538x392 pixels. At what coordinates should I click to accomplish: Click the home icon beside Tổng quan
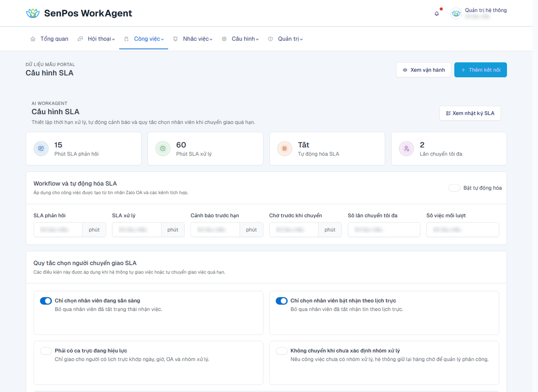[33, 39]
